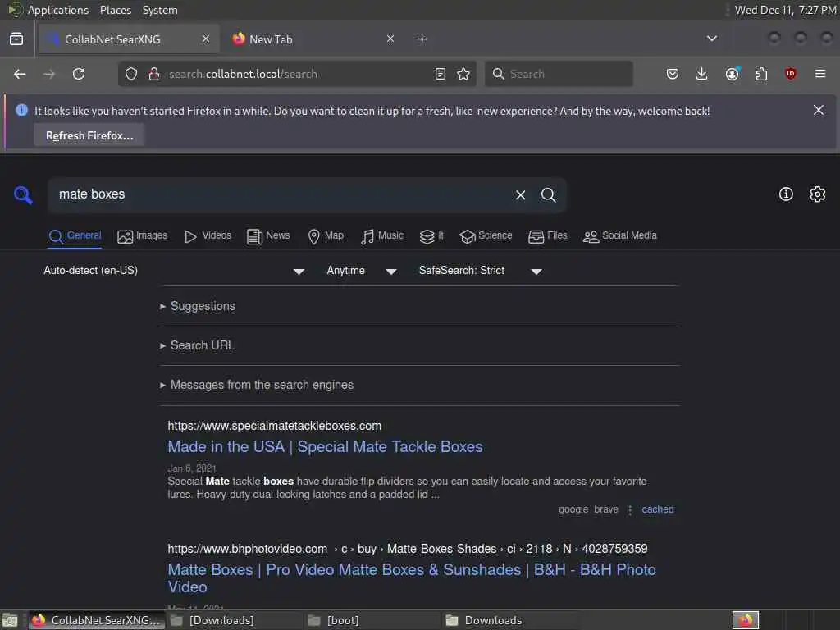Open the B&H Matte Boxes result
The height and width of the screenshot is (630, 840).
coord(412,578)
